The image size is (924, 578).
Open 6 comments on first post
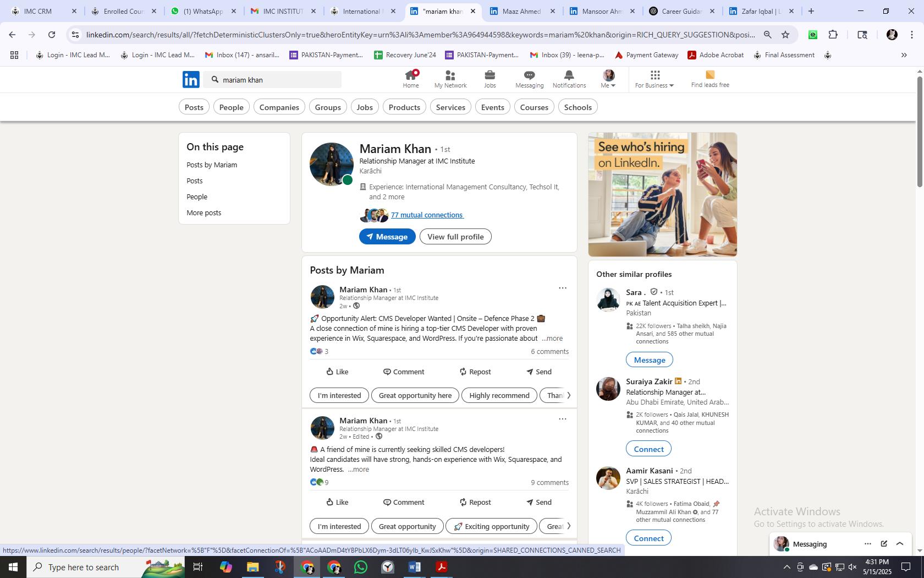(x=549, y=351)
